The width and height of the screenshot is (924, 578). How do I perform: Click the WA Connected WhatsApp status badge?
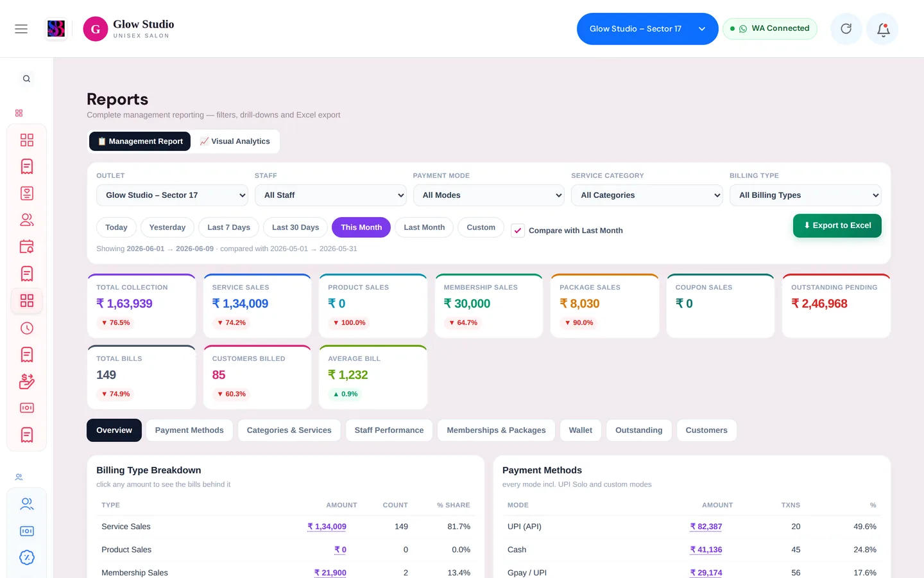click(770, 29)
